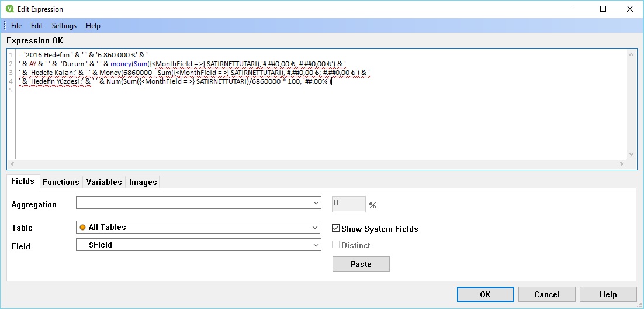The image size is (644, 309).
Task: Open the Images tab
Action: tap(143, 182)
